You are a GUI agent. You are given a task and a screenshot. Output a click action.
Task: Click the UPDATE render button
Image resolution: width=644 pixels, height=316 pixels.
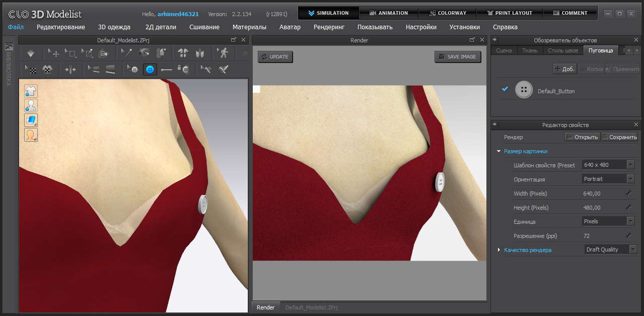(x=275, y=57)
